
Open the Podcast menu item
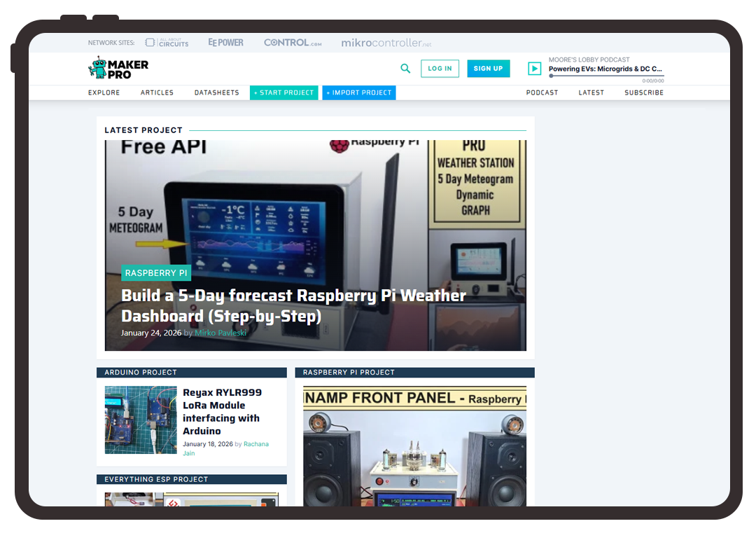pos(542,92)
